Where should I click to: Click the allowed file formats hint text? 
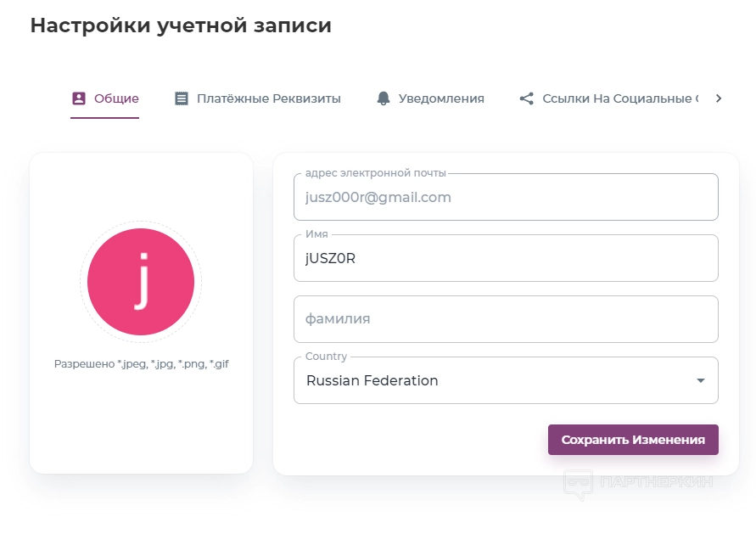click(x=141, y=364)
